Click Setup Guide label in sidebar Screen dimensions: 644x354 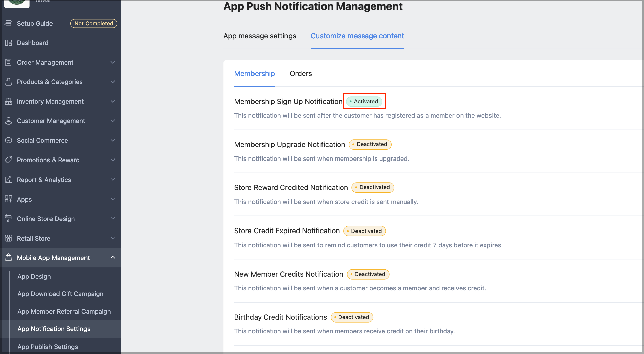click(35, 23)
